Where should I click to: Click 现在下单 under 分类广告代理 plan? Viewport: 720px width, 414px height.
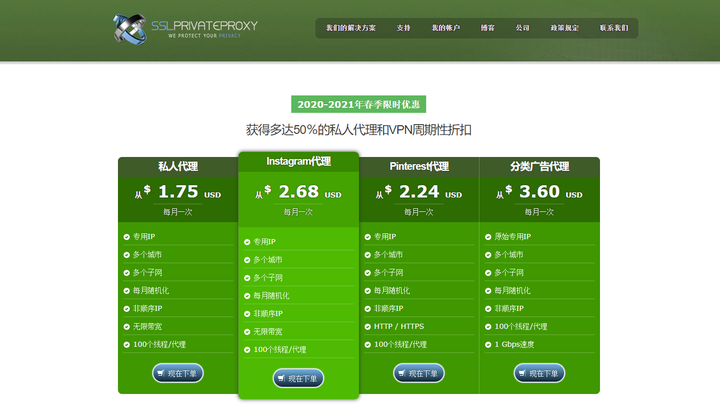(x=539, y=373)
